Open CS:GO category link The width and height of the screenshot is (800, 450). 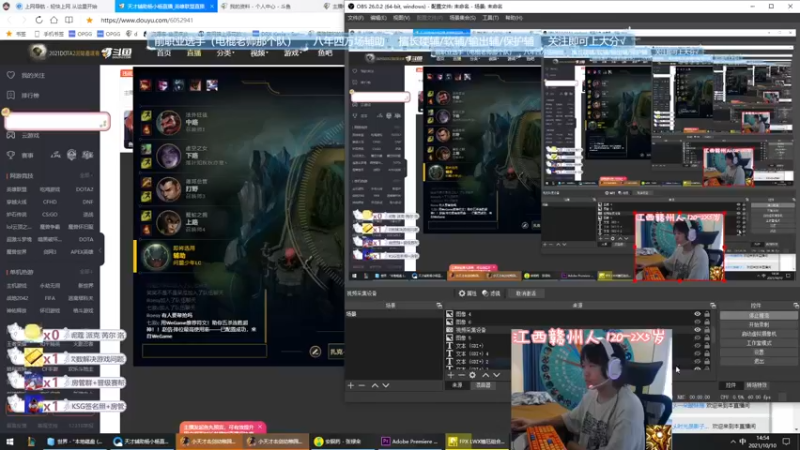[49, 214]
